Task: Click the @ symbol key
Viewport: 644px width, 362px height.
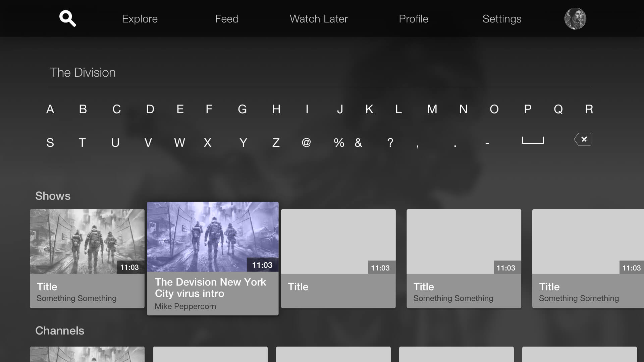Action: (306, 142)
